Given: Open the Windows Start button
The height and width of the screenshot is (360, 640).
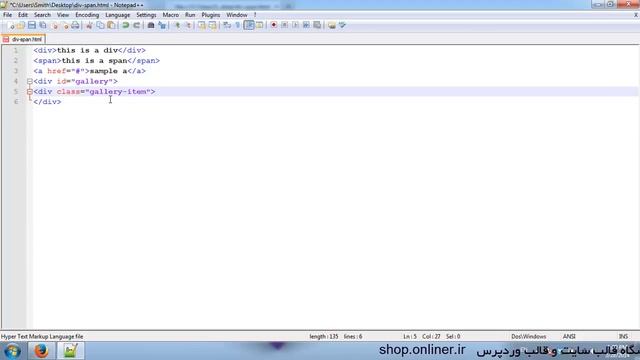Looking at the screenshot, I should pyautogui.click(x=12, y=351).
